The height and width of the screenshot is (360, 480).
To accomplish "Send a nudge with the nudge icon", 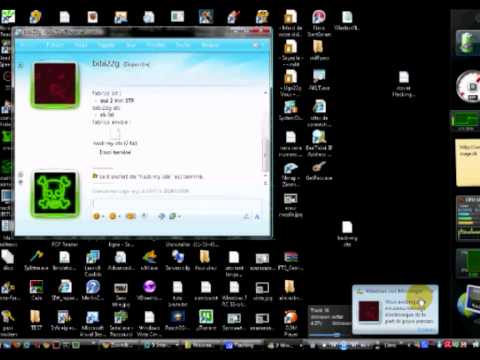I will [130, 216].
